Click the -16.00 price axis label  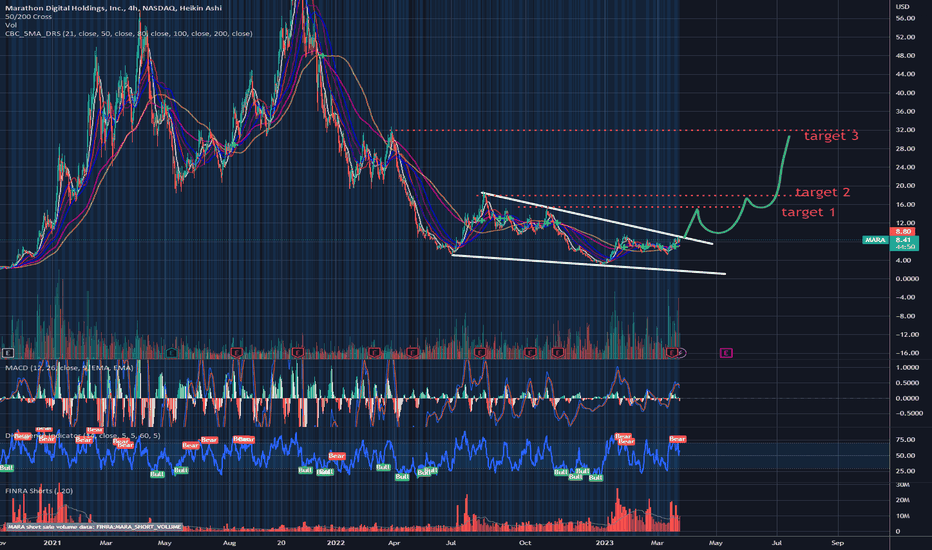pos(905,353)
